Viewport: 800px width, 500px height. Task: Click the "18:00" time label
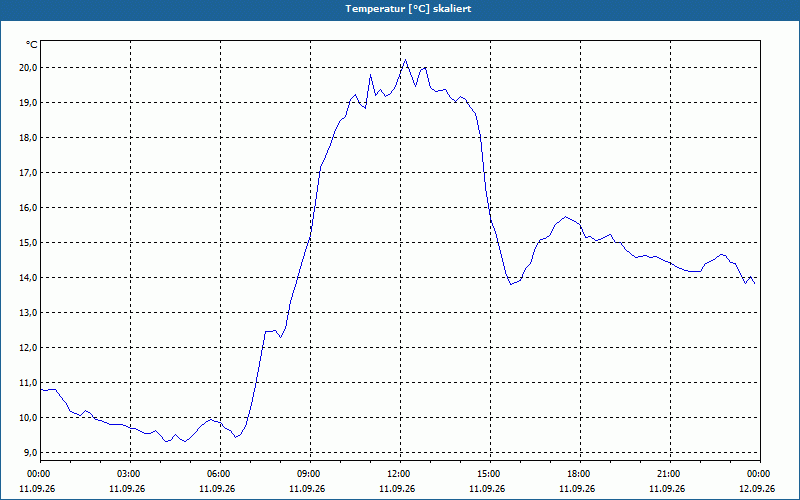pos(578,474)
